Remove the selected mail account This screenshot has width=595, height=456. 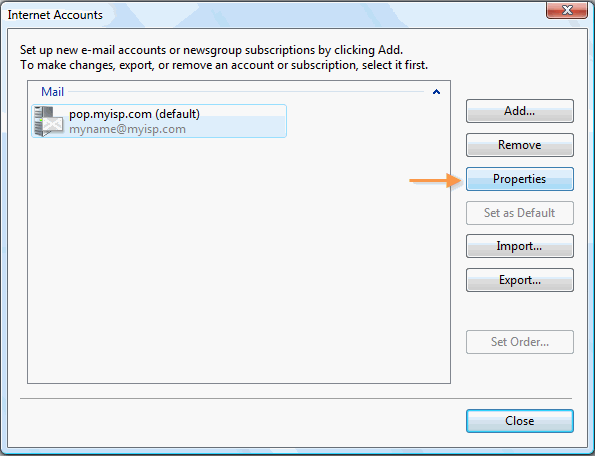(x=519, y=145)
